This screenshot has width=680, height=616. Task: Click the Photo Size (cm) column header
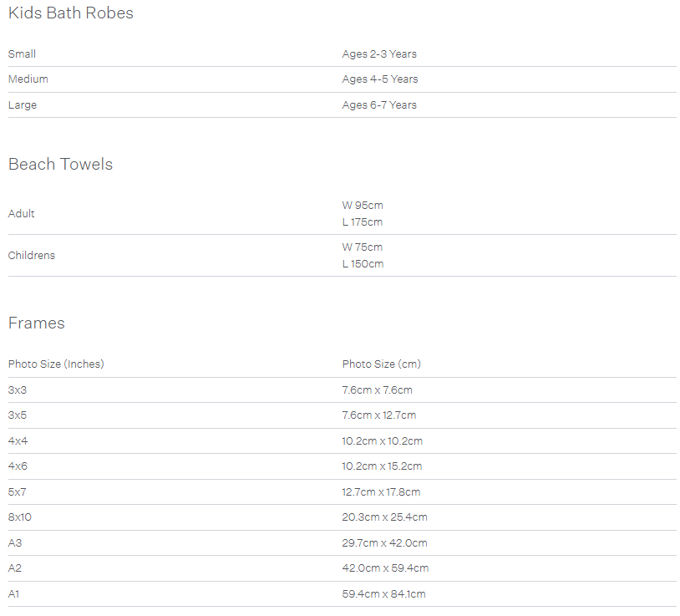(x=381, y=364)
